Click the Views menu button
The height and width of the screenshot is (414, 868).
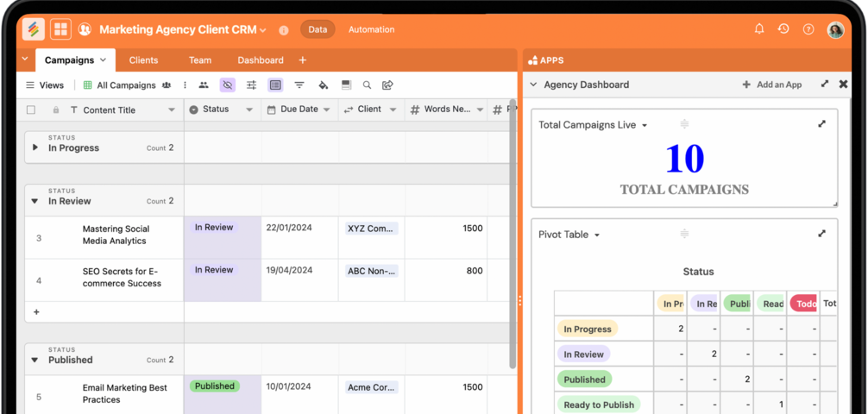click(44, 85)
